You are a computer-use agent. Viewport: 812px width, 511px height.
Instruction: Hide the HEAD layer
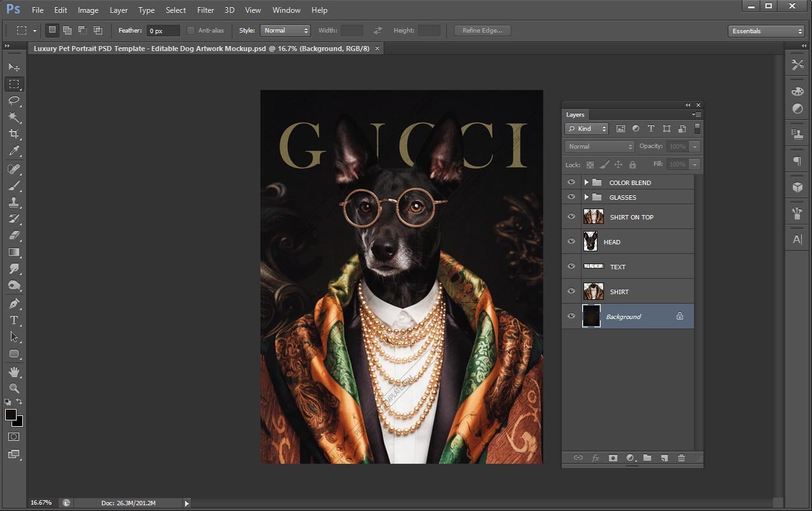pos(571,242)
